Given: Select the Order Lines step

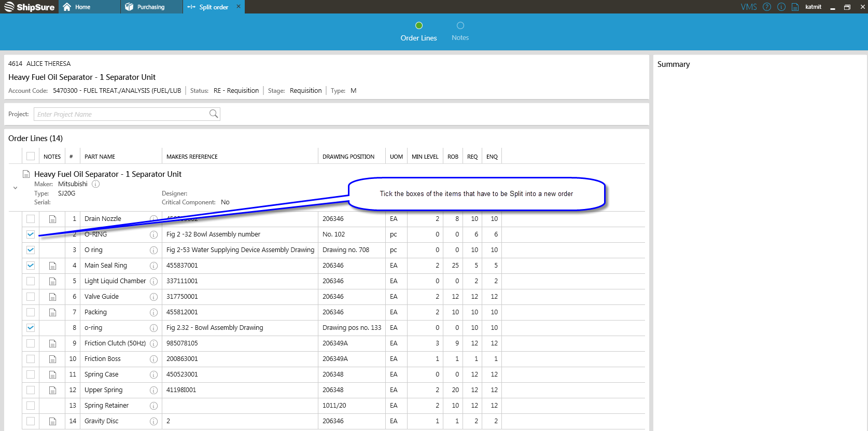Looking at the screenshot, I should pos(418,31).
